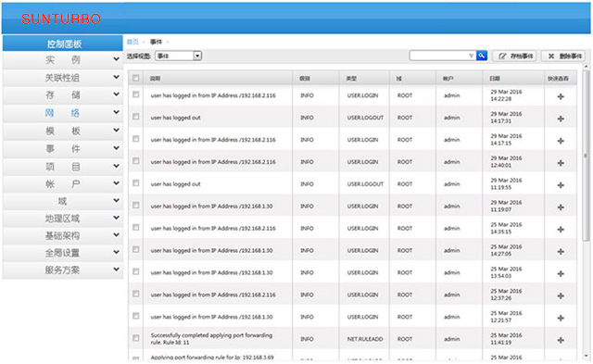Viewport: 593px width, 364px height.
Task: Check the box for the 14:22:28 login event
Action: coord(136,94)
